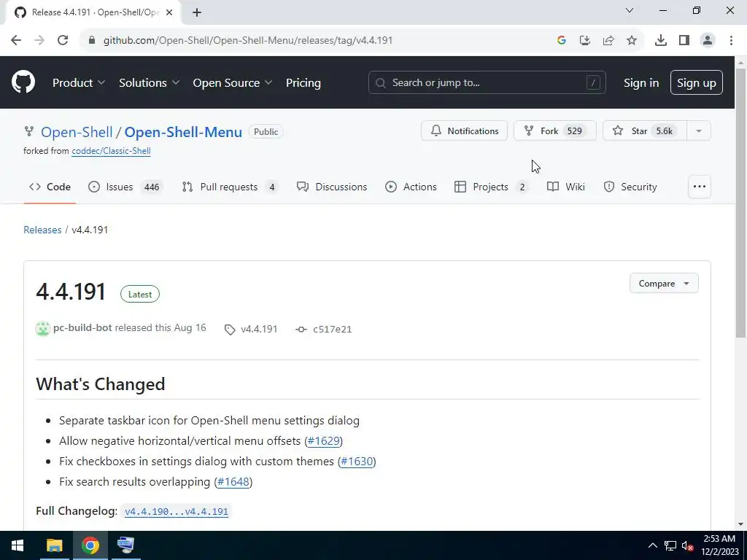Open the Compare dropdown
747x560 pixels.
[x=664, y=284]
